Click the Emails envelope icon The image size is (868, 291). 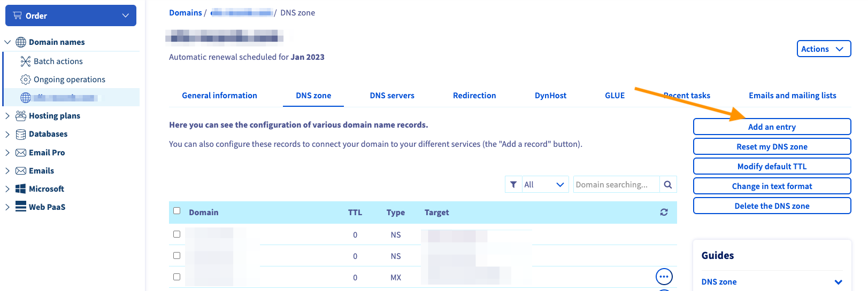tap(21, 171)
